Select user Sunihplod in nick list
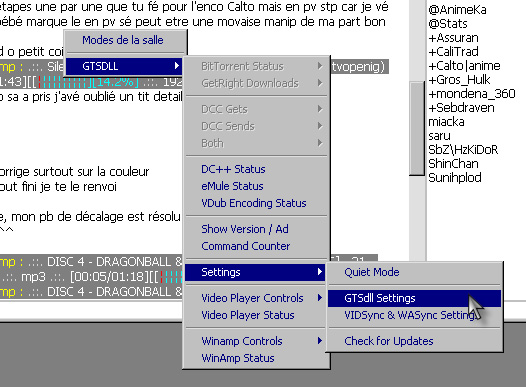The image size is (526, 387). [455, 178]
